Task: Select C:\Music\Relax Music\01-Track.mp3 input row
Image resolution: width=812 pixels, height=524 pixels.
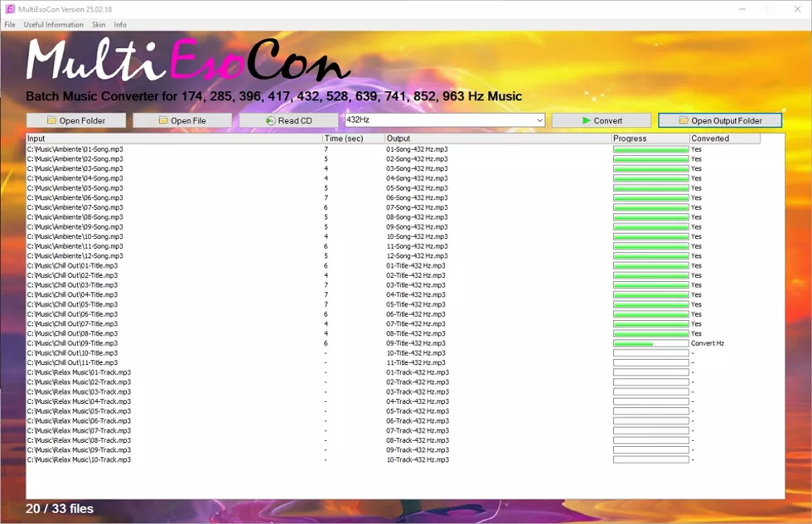Action: 80,372
